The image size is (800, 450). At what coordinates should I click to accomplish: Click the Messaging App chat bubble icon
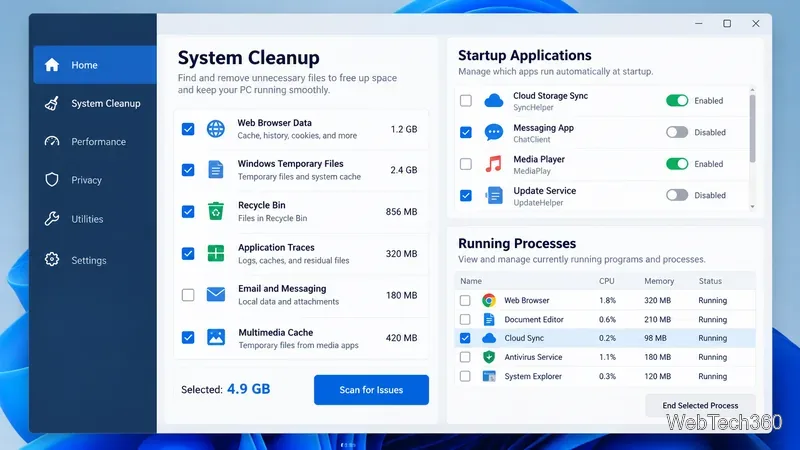pos(493,132)
